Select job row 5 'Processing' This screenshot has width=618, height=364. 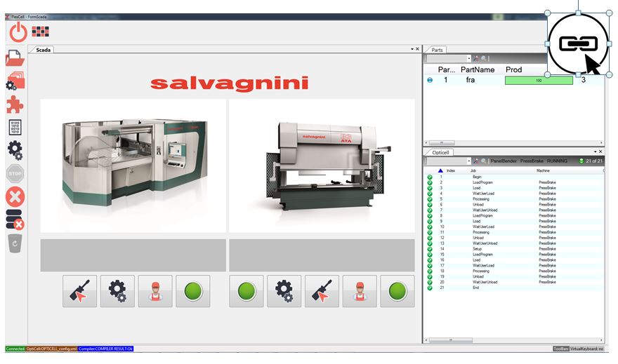(x=514, y=199)
